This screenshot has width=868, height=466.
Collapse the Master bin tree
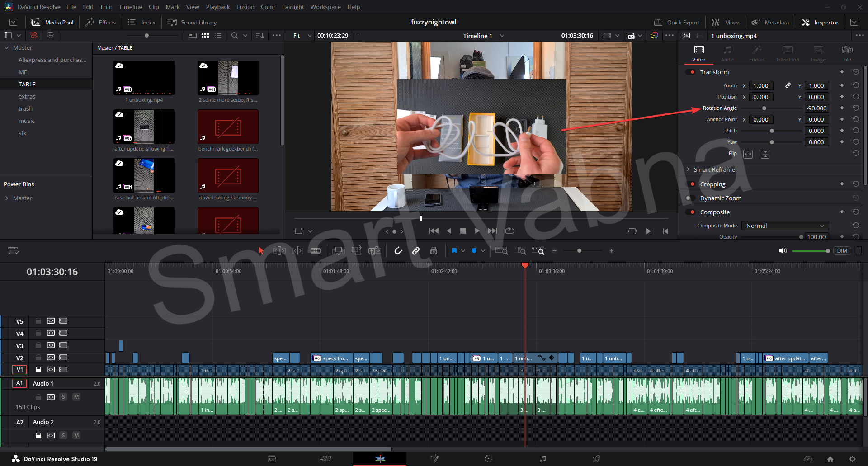tap(7, 47)
